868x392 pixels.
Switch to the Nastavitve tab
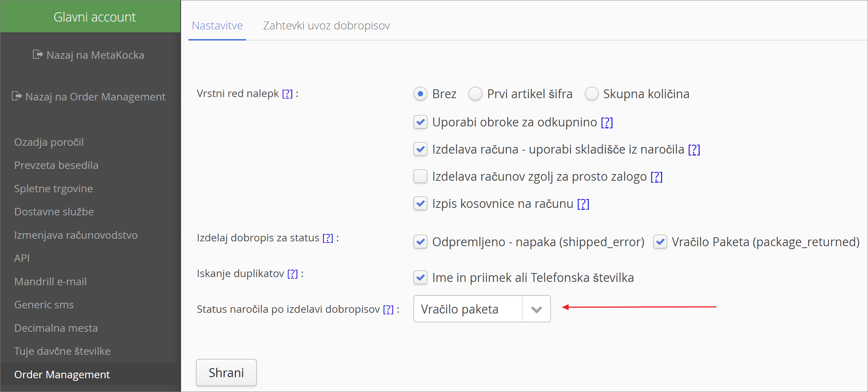click(217, 26)
